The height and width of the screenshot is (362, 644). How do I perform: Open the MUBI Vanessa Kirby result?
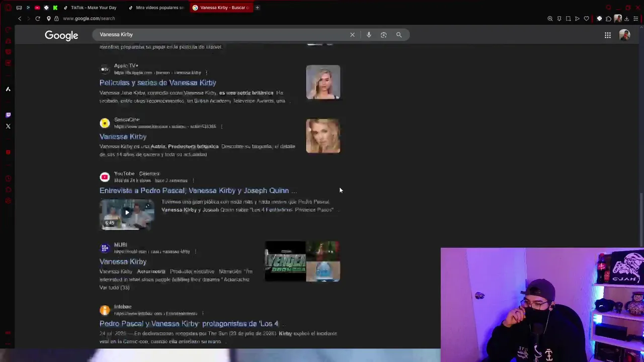pos(123,262)
